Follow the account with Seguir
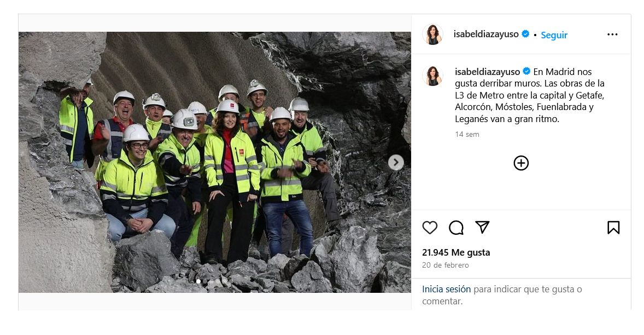644x335 pixels. [554, 35]
